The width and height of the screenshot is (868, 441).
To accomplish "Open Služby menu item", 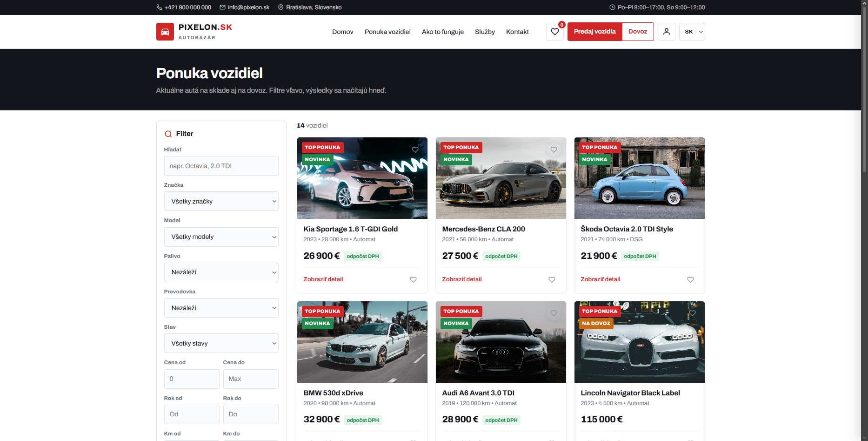I will click(x=485, y=32).
